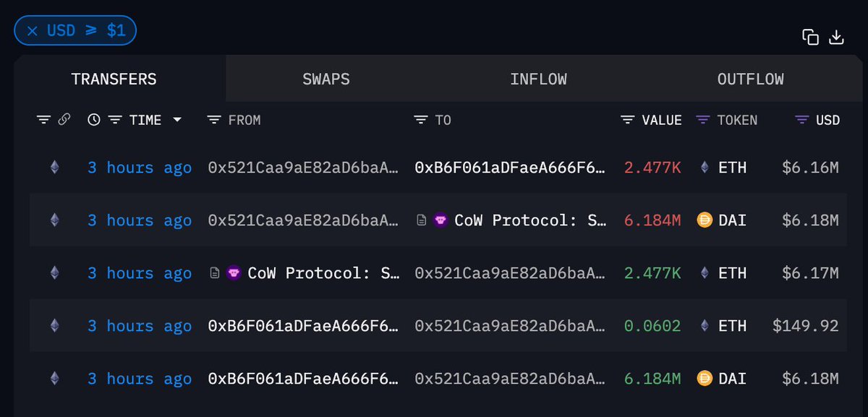This screenshot has height=417, width=868.
Task: Click the $149.92 USD transfer row
Action: coord(438,326)
